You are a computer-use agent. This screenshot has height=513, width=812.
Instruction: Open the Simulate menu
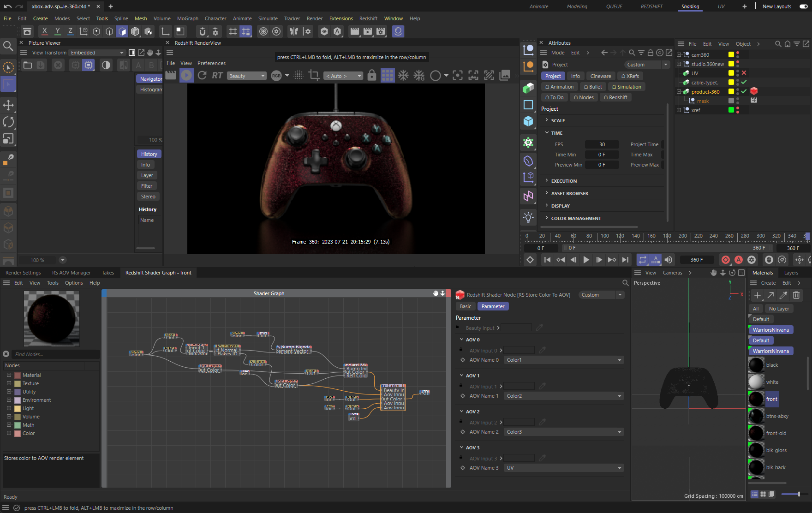(x=268, y=18)
